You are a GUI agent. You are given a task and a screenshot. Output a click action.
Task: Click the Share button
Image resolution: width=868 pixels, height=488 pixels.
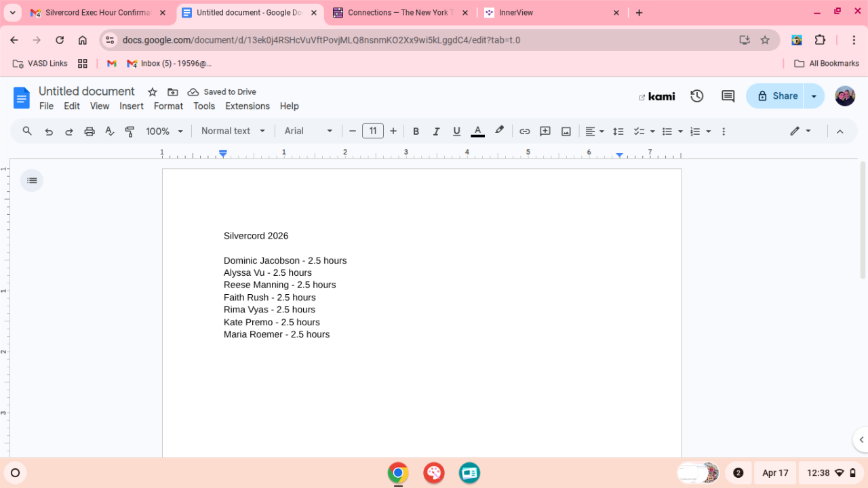click(x=775, y=96)
